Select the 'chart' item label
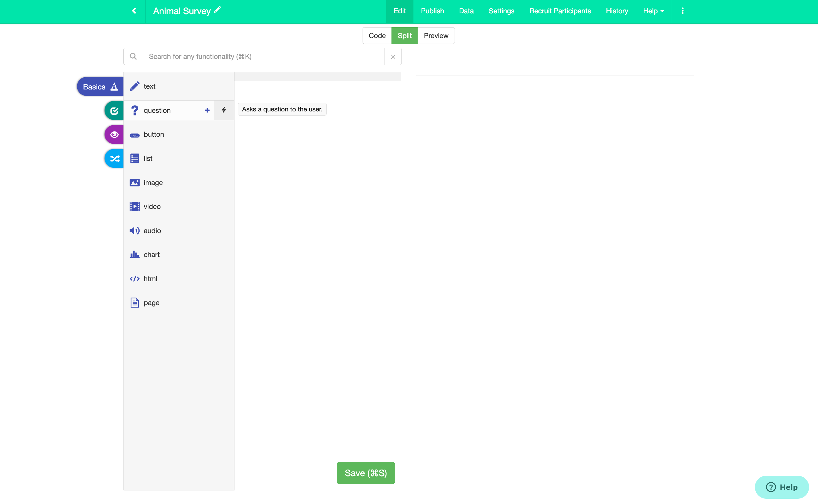 (x=152, y=255)
